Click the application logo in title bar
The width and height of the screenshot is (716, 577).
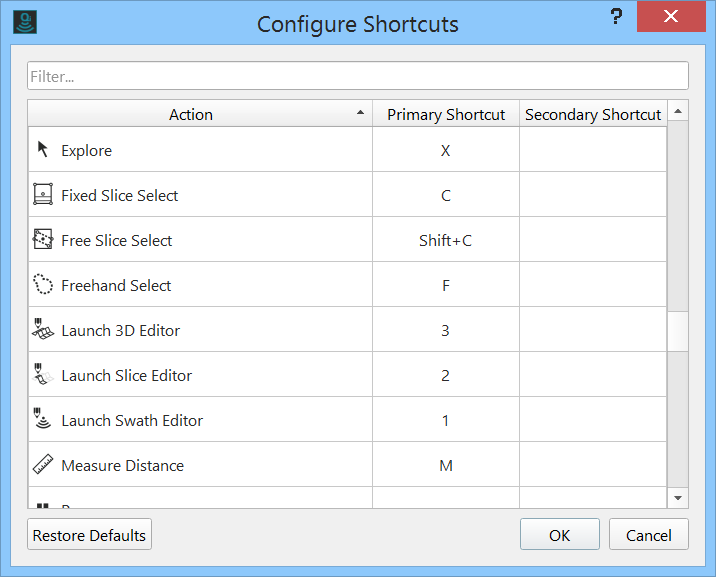click(23, 23)
